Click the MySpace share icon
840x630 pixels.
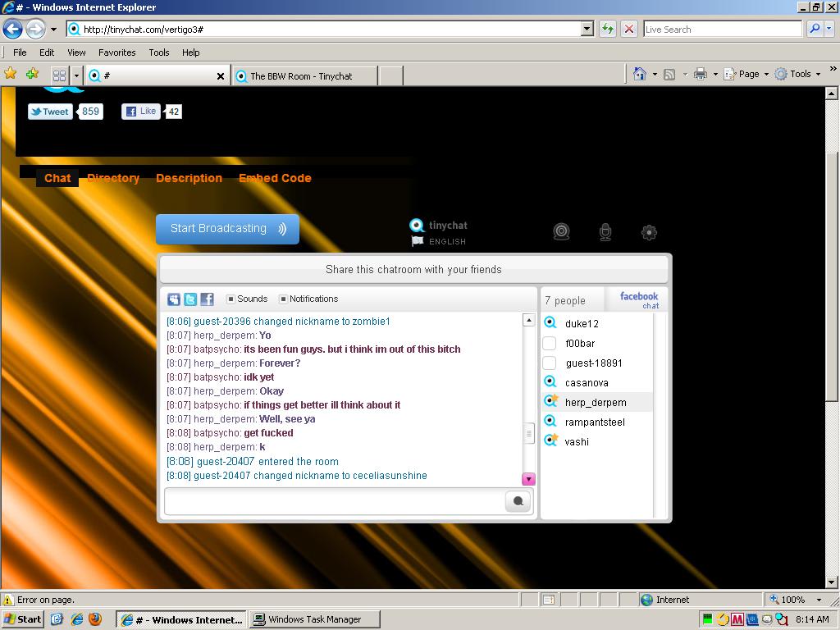(x=174, y=299)
